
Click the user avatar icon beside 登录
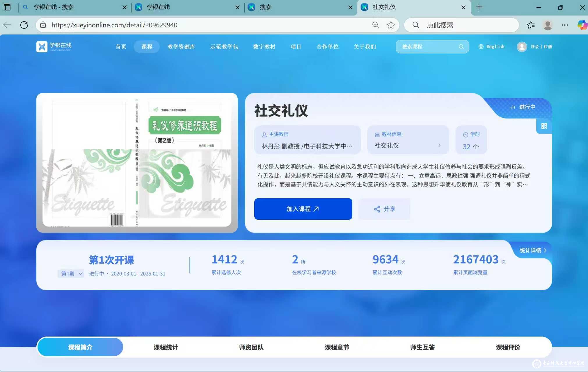522,46
